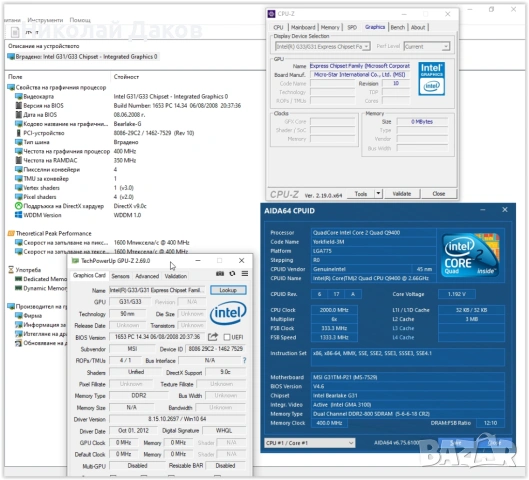Click the BIOS export share icon in GPU-Z
Screen dimensions: 529x480
point(213,337)
